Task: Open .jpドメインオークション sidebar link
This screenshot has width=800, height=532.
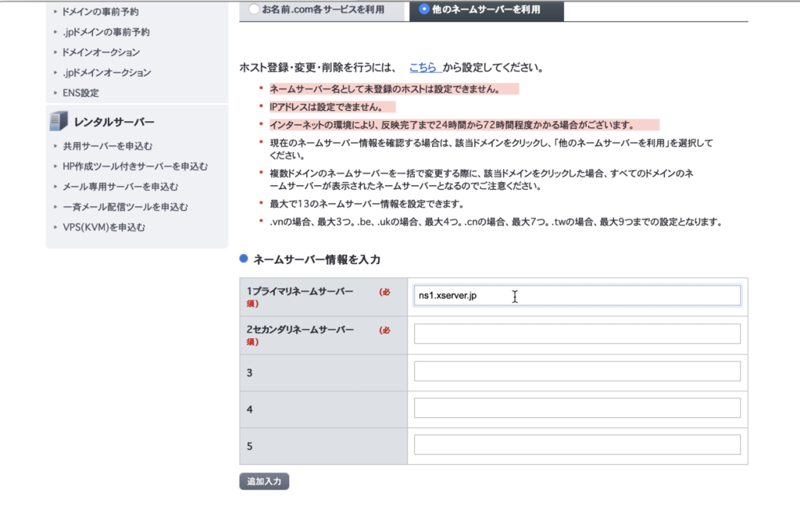Action: [106, 73]
